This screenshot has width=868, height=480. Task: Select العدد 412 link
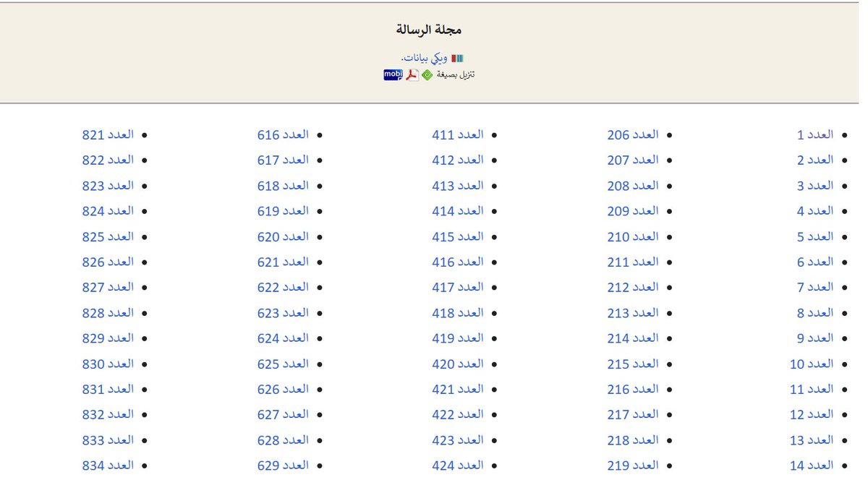458,160
